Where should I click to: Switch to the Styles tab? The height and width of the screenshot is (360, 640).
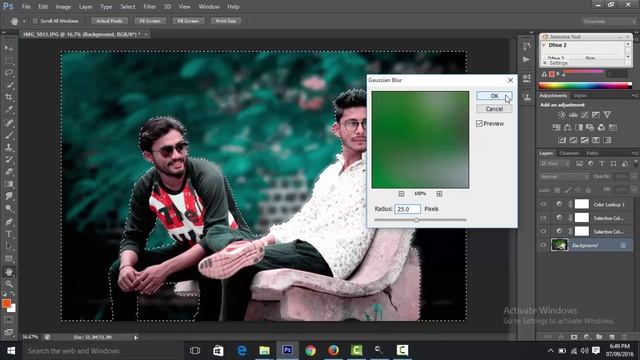(580, 96)
